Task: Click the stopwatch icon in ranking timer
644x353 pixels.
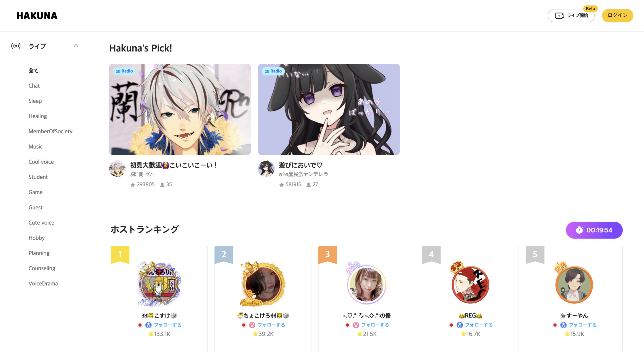Action: tap(579, 230)
